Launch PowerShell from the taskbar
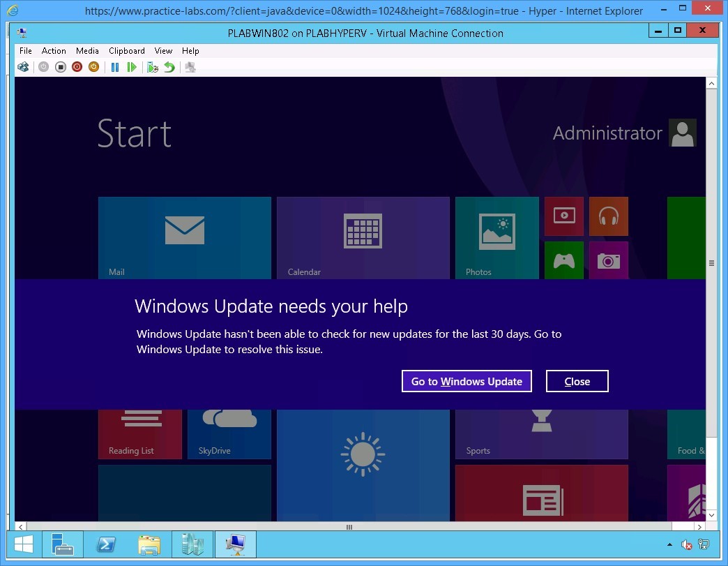728x566 pixels. [x=106, y=544]
